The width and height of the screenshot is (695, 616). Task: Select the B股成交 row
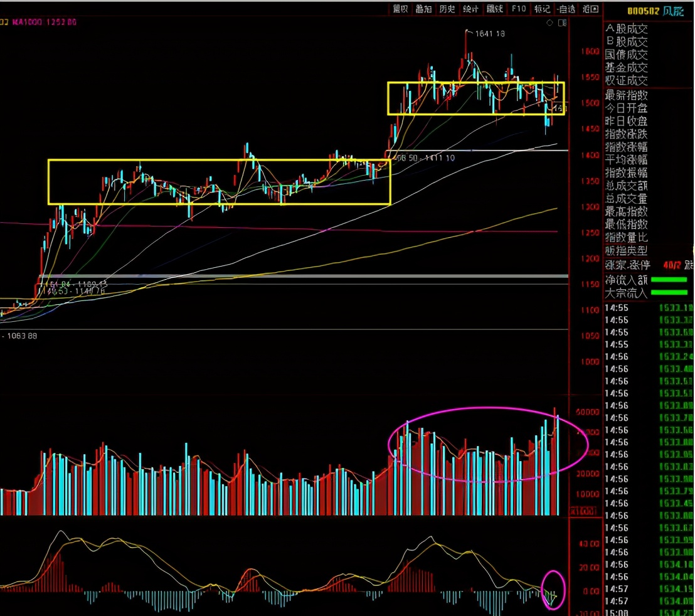(x=626, y=41)
